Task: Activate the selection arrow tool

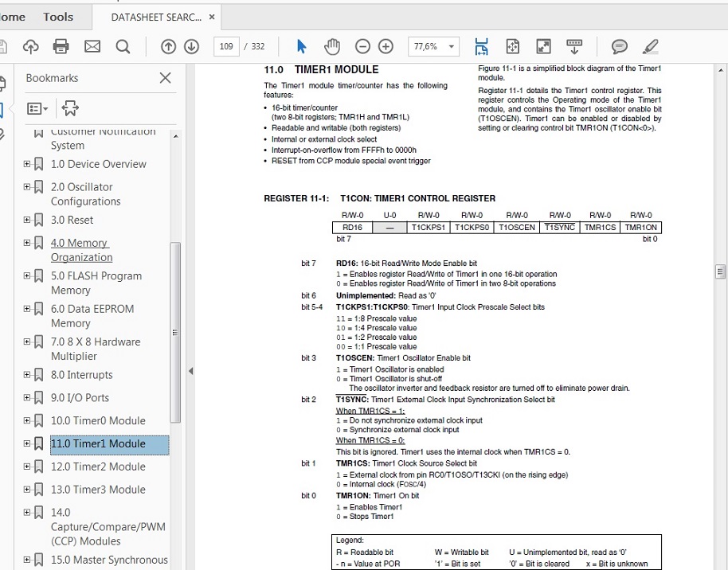Action: (301, 46)
